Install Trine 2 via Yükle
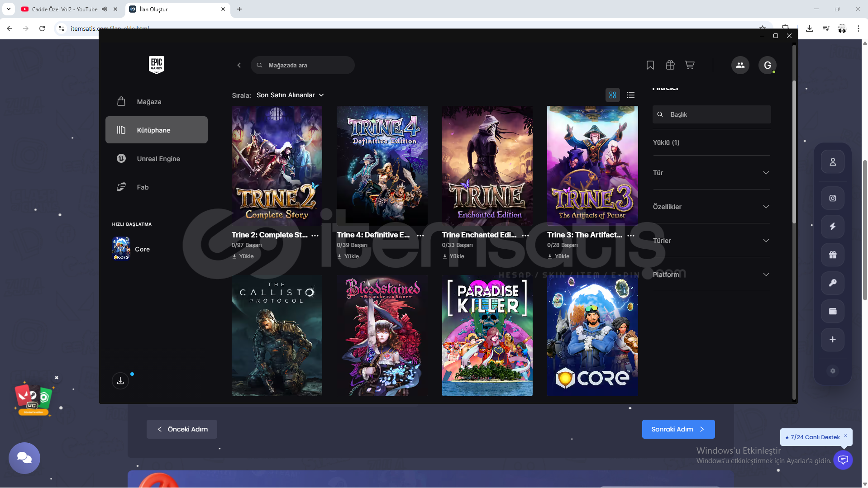 tap(243, 256)
